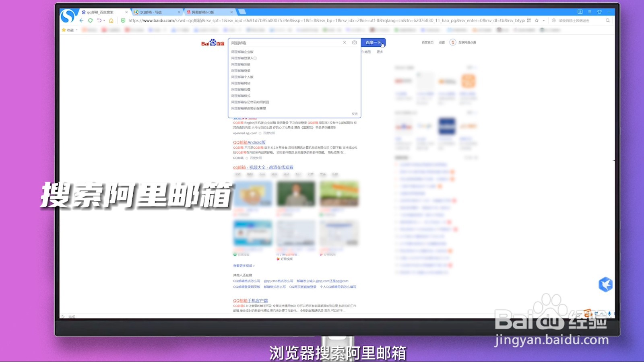The width and height of the screenshot is (644, 362).
Task: Open the orange folder video thumbnail
Action: (253, 194)
